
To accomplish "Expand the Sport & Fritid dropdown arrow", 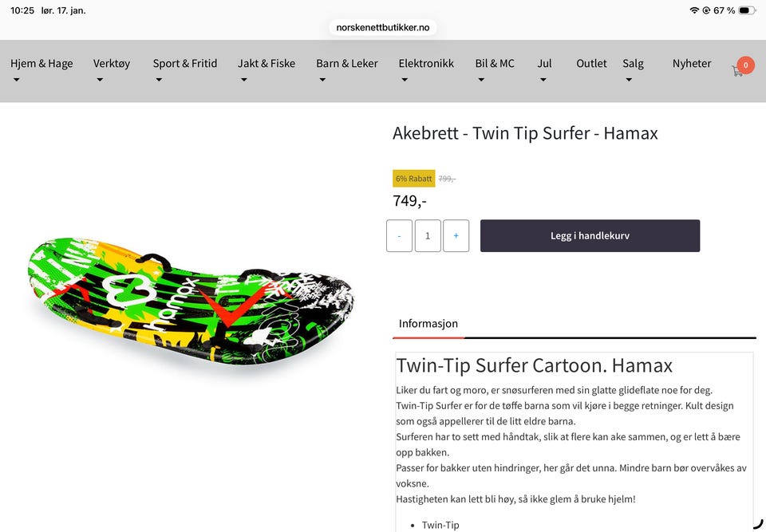I will click(159, 80).
